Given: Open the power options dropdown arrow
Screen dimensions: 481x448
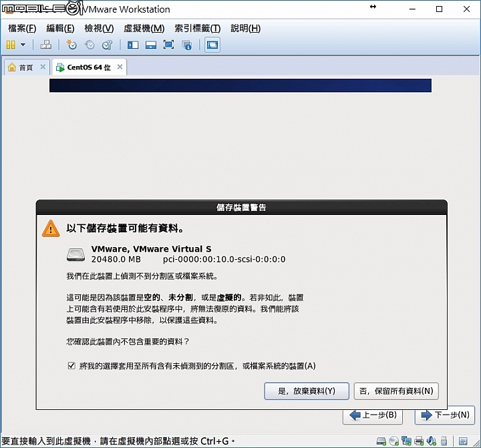Looking at the screenshot, I should point(23,45).
